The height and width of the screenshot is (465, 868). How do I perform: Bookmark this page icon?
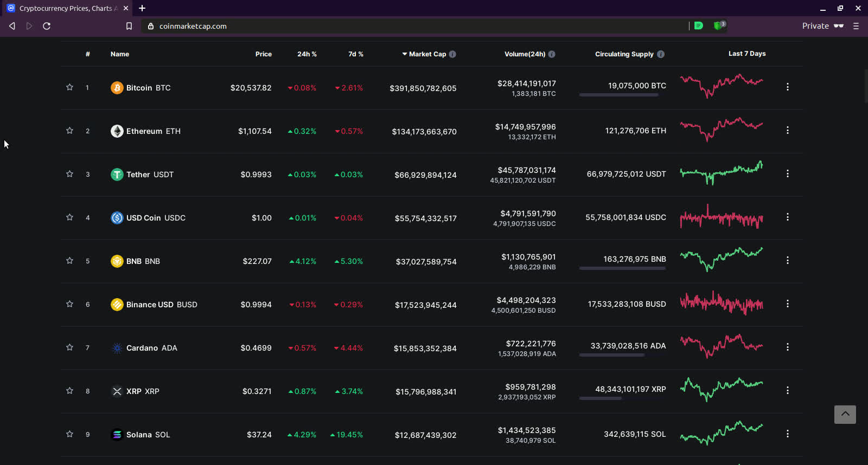pos(129,26)
